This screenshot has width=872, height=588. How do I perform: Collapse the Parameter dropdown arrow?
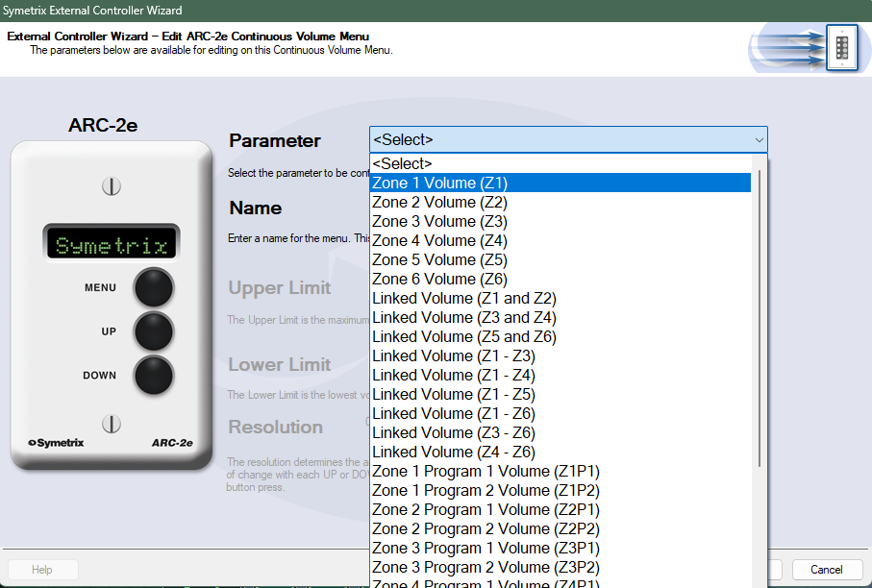pos(759,140)
